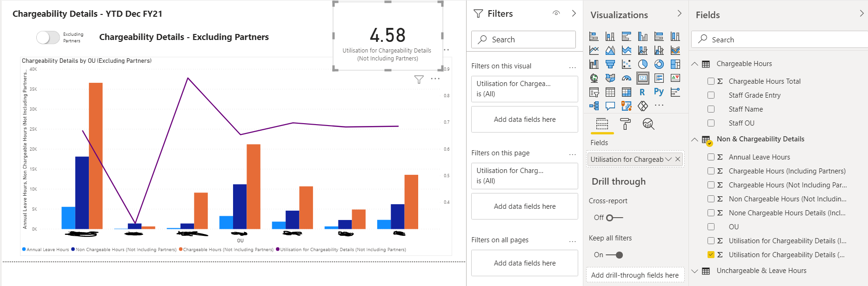
Task: Click Add drill-through fields here
Action: coord(635,275)
